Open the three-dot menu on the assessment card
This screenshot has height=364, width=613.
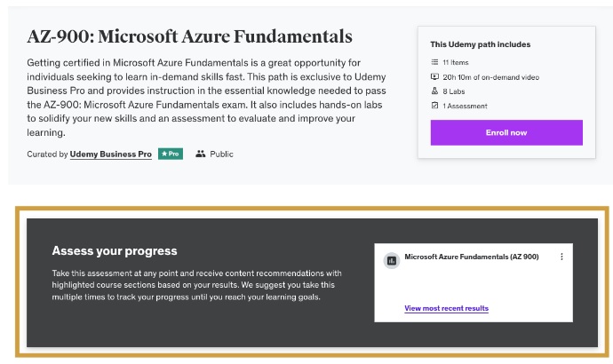pyautogui.click(x=561, y=257)
